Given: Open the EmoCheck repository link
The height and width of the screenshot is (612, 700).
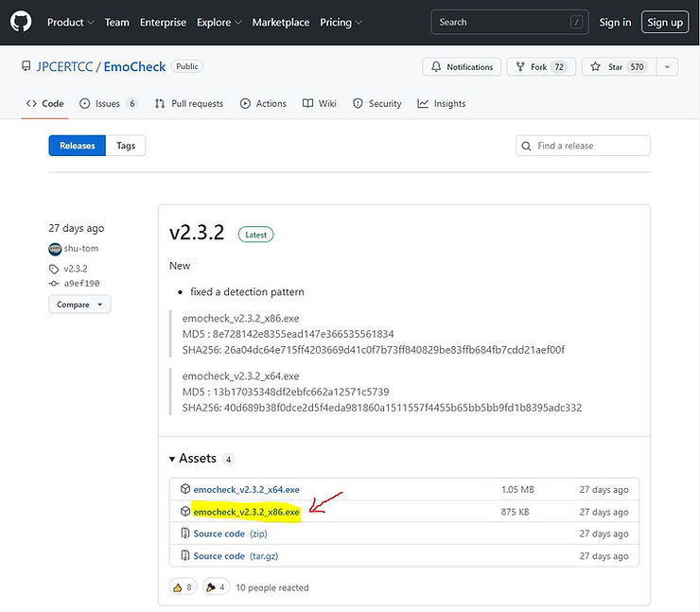Looking at the screenshot, I should [134, 66].
